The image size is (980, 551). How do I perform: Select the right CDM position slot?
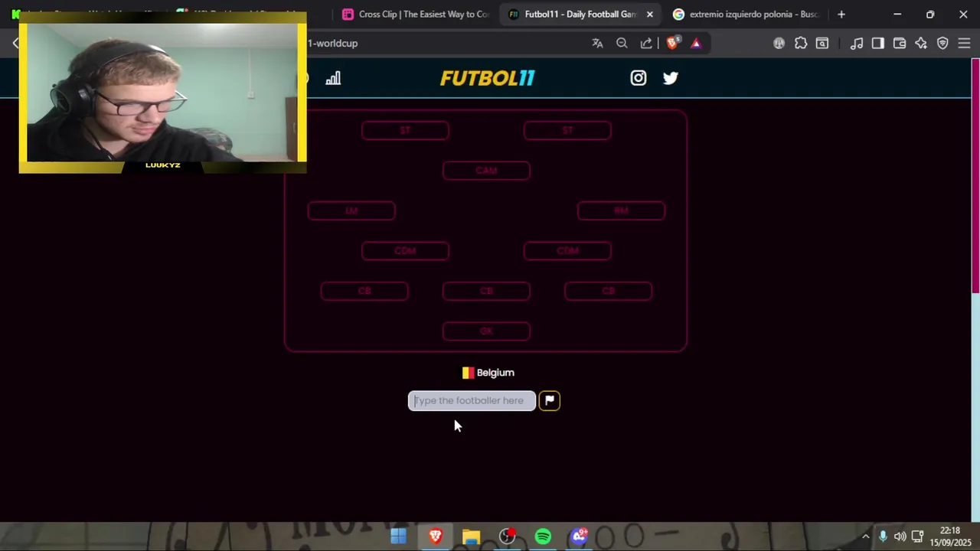(x=567, y=250)
